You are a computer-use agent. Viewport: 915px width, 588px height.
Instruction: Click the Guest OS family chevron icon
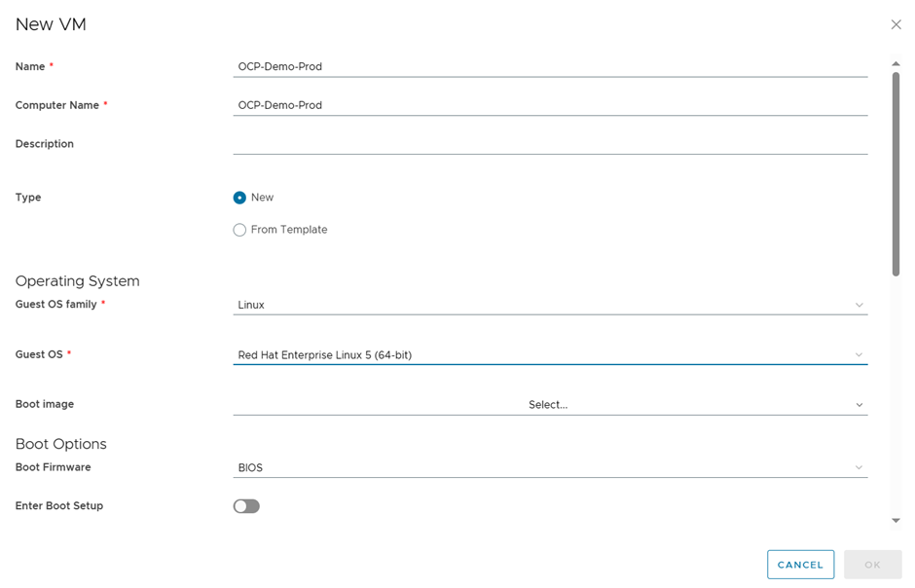tap(859, 305)
